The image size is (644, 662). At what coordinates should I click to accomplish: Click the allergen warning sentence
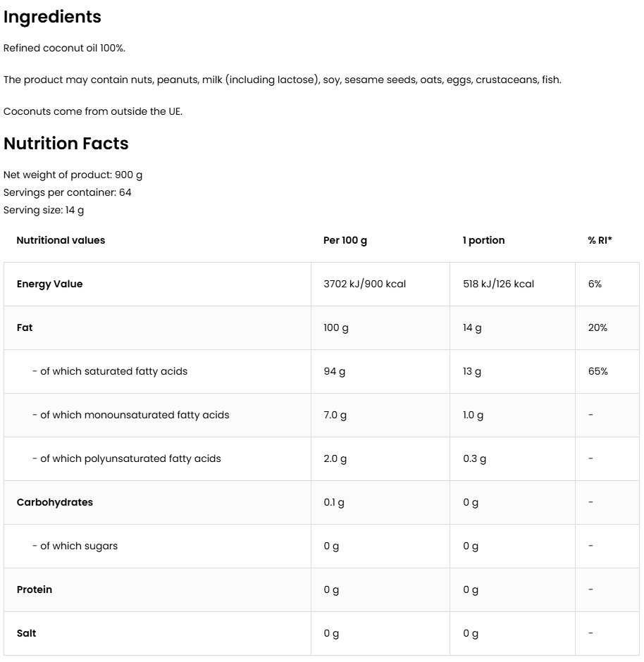[282, 80]
